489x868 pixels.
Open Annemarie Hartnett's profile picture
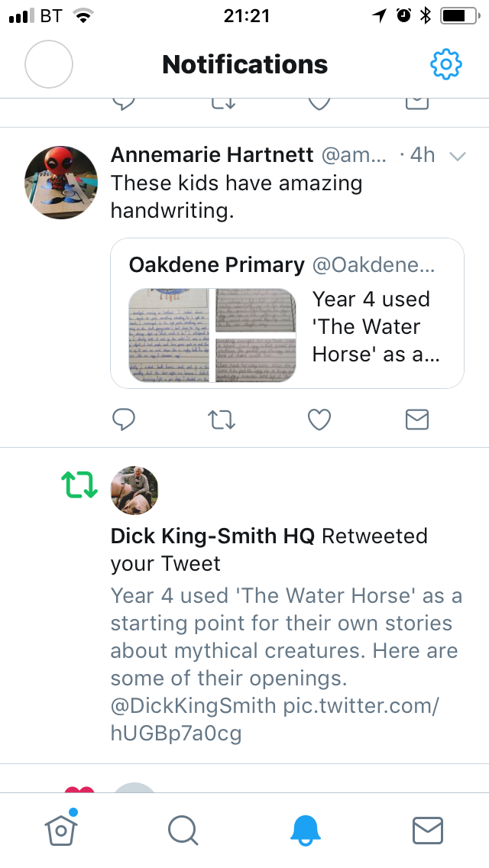click(61, 183)
